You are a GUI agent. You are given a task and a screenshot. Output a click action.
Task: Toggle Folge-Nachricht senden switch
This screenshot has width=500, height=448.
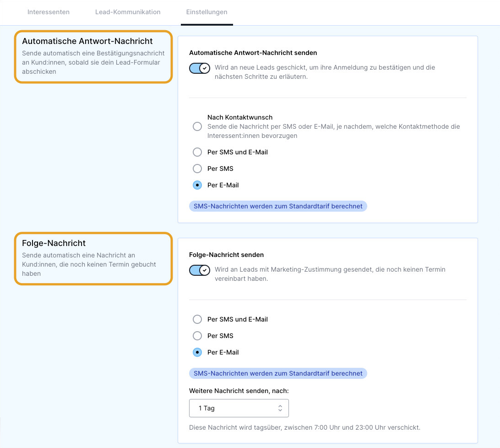pyautogui.click(x=200, y=270)
